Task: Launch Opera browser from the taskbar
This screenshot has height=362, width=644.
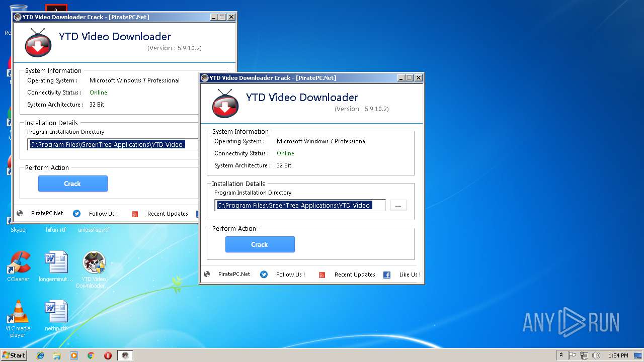Action: (108, 355)
